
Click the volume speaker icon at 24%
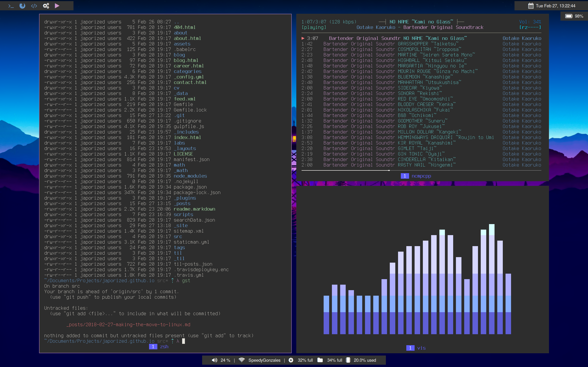coord(214,360)
